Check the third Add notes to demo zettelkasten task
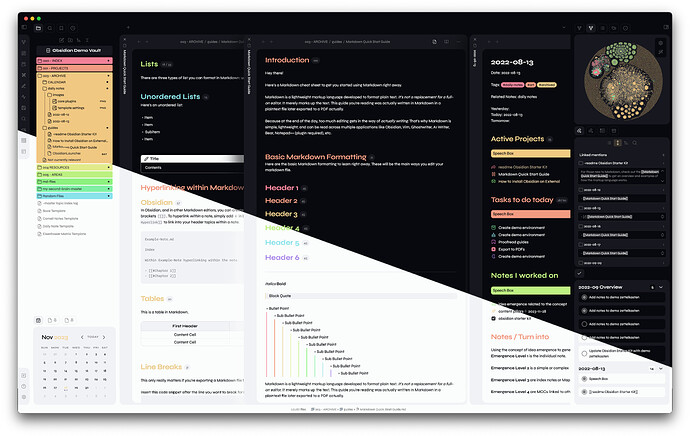Screen dimensions: 690x436 click(x=584, y=324)
